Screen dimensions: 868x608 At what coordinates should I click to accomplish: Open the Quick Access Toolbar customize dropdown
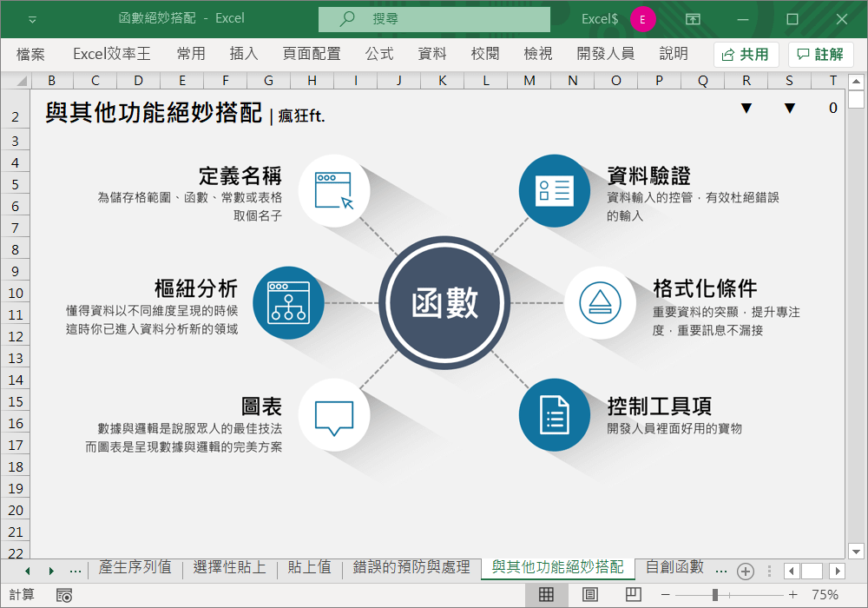(32, 18)
